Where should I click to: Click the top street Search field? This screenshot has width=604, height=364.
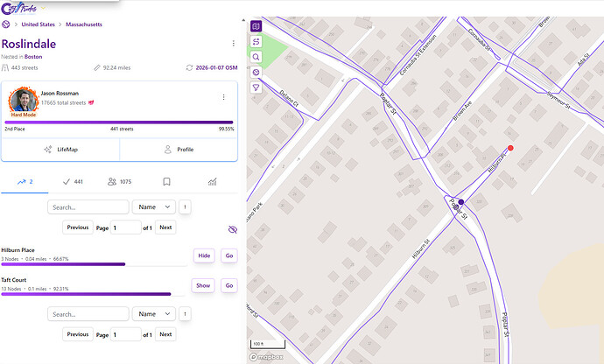[x=88, y=206]
